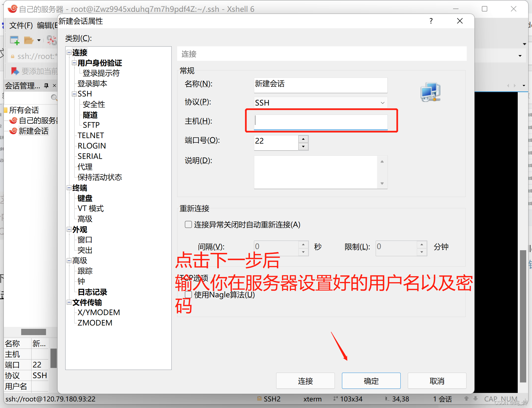Screen dimensions: 532x408
Task: Click the terminal vertical scrollbar in Xshell
Action: click(523, 316)
